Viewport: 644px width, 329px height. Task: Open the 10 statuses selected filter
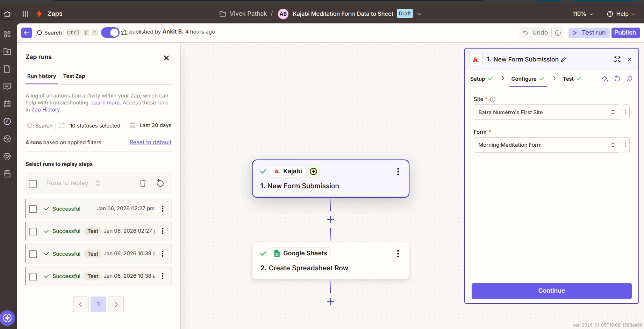coord(90,125)
